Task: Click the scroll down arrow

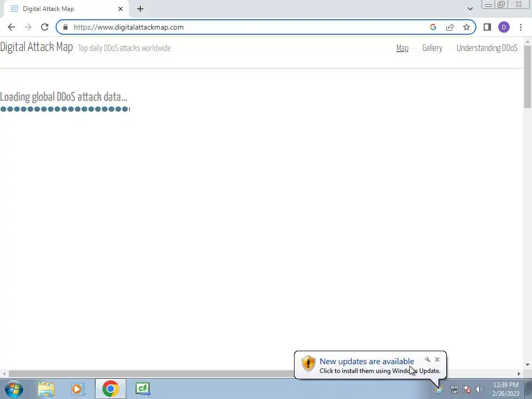Action: coord(527,365)
